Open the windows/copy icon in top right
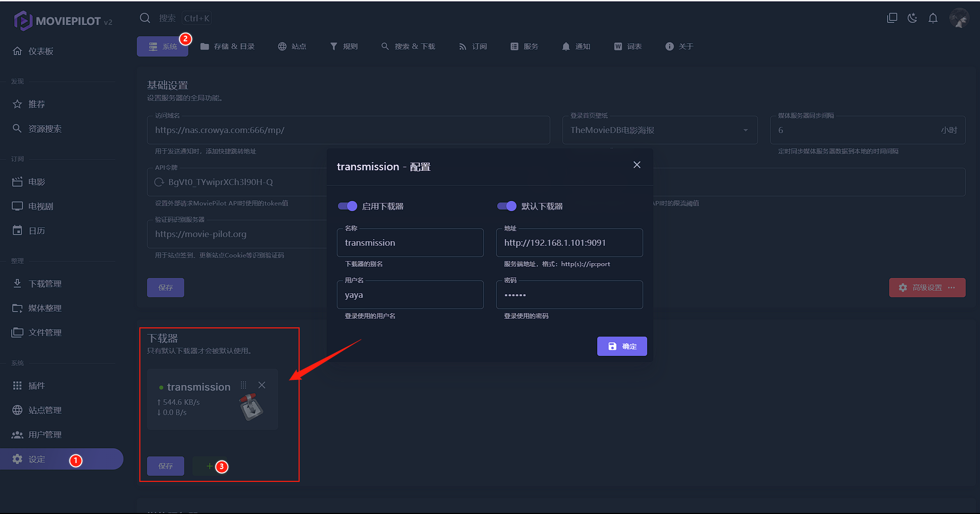980x514 pixels. pos(892,18)
